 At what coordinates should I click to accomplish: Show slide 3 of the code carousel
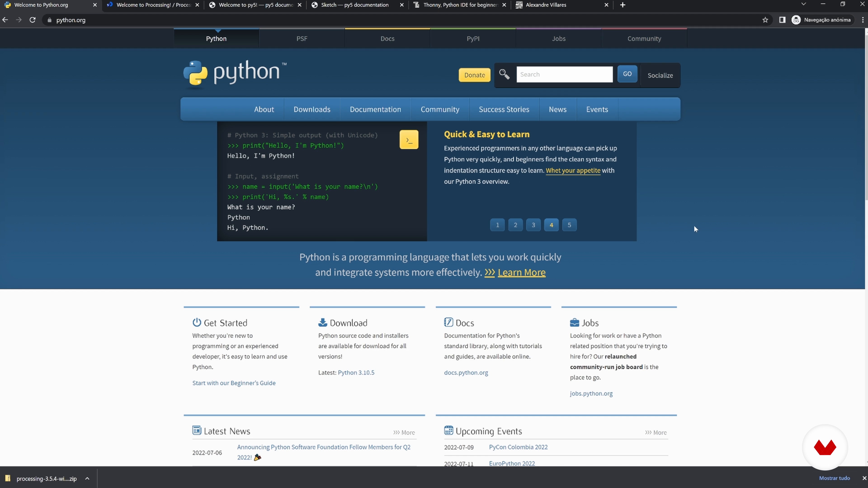tap(533, 225)
